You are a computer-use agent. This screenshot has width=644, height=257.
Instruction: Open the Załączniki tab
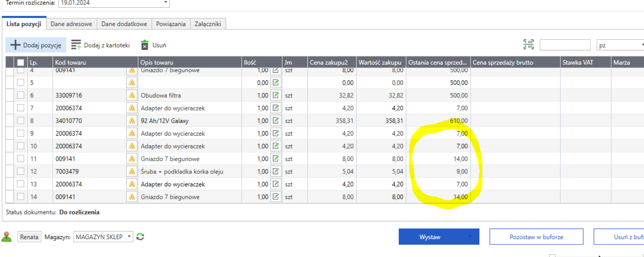click(207, 24)
